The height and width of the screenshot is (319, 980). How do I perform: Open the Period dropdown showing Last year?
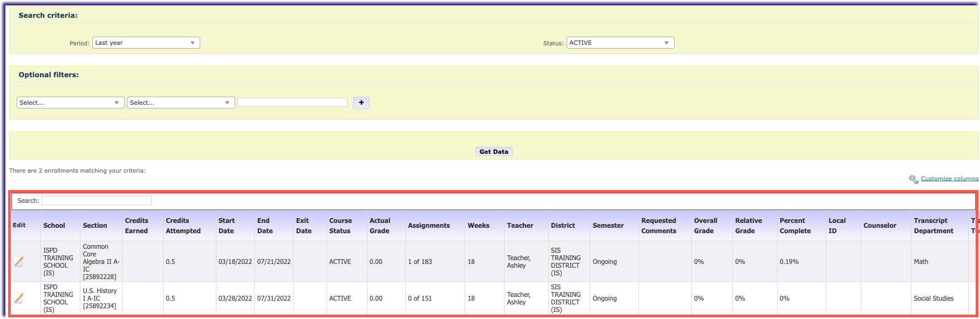pyautogui.click(x=146, y=43)
